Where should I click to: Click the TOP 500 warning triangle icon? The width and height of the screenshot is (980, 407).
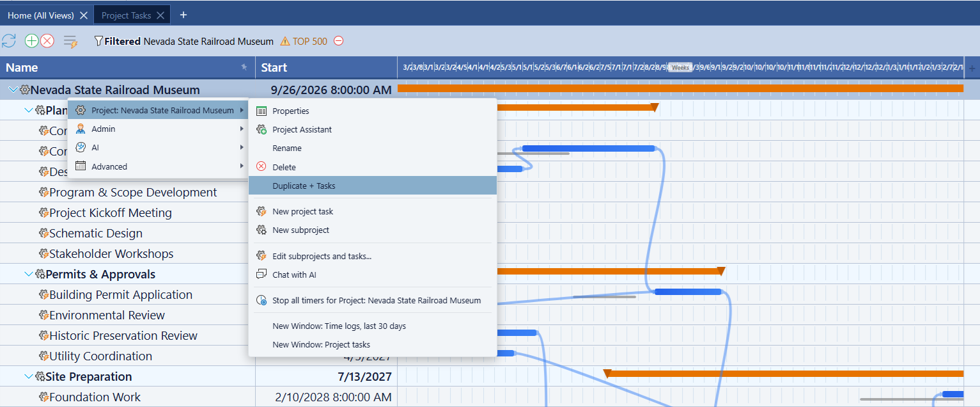[x=285, y=42]
